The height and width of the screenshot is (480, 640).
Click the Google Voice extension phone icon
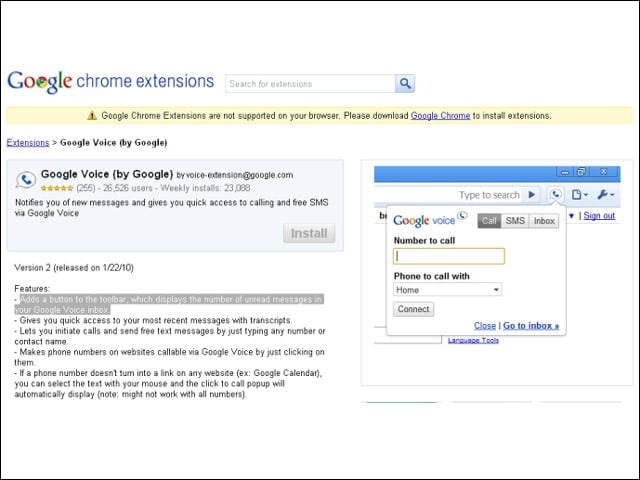click(26, 180)
